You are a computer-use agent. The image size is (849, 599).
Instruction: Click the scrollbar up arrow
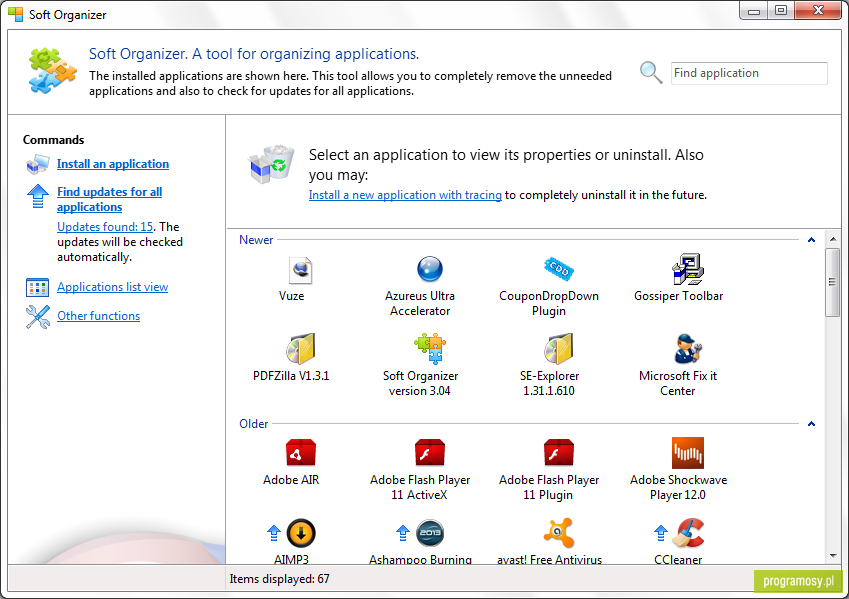point(833,239)
